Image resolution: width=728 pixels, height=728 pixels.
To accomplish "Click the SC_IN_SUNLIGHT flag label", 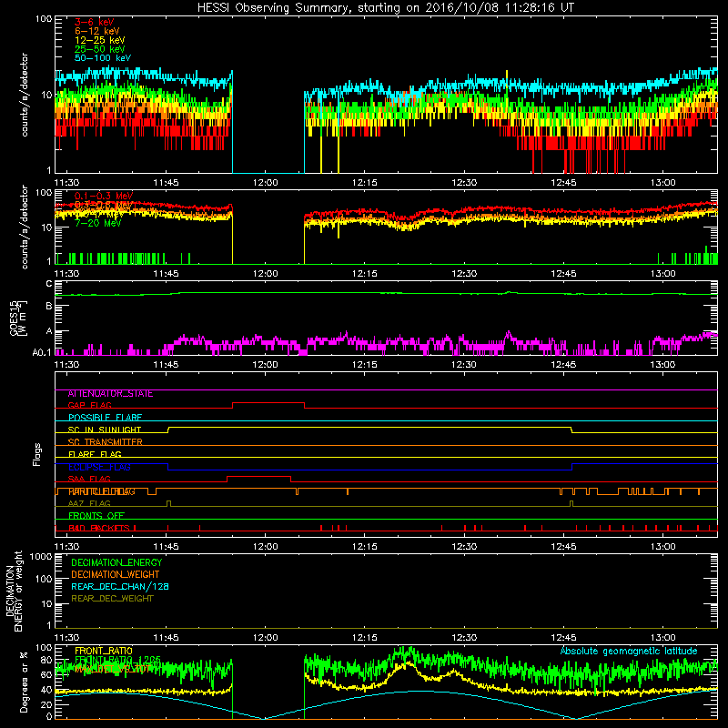I will pyautogui.click(x=105, y=430).
